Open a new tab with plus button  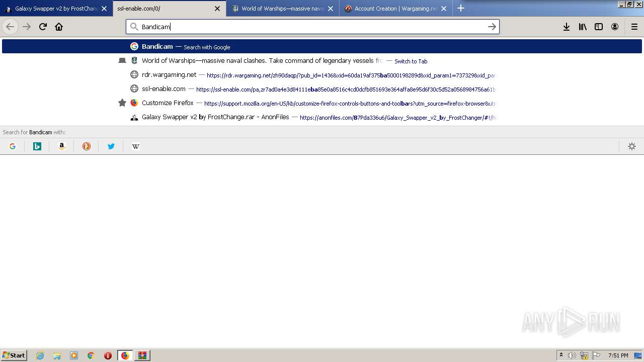pyautogui.click(x=461, y=8)
